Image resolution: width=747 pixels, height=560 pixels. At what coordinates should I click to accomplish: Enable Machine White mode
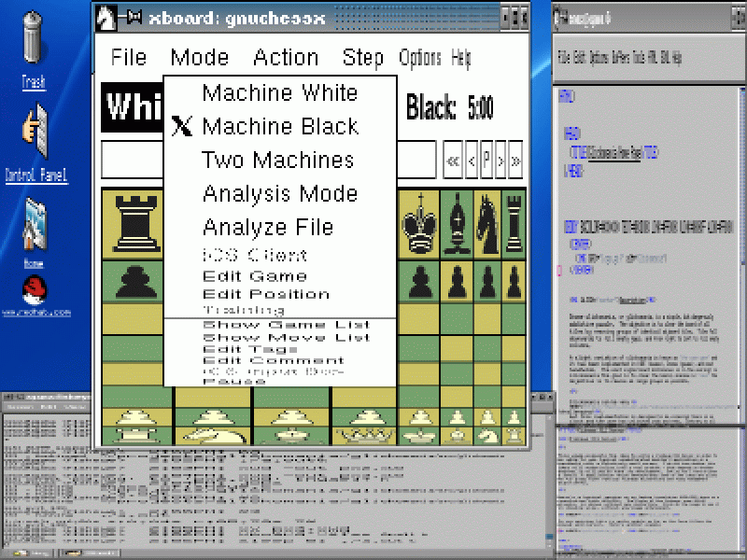pos(279,92)
